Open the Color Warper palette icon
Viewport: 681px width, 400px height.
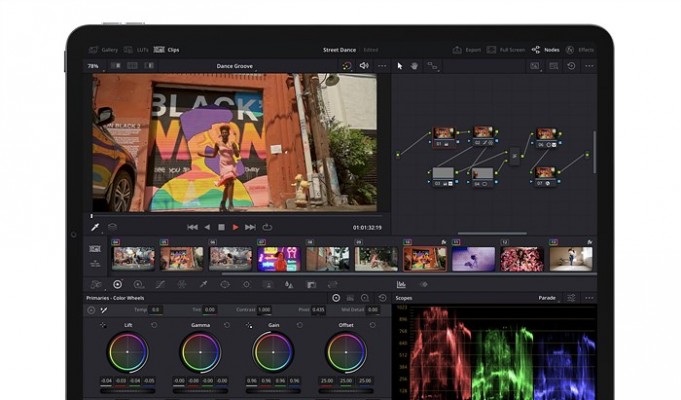[182, 284]
